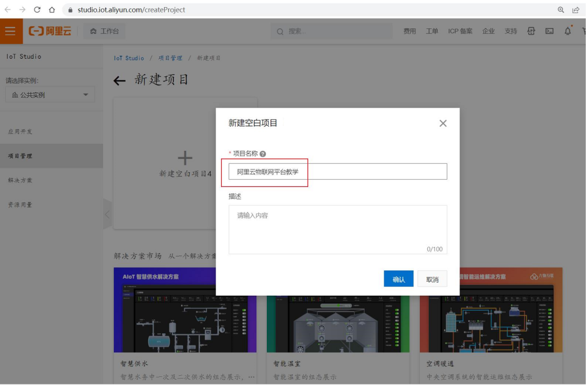
Task: Click the zoom magnifier icon in address bar
Action: 561,10
